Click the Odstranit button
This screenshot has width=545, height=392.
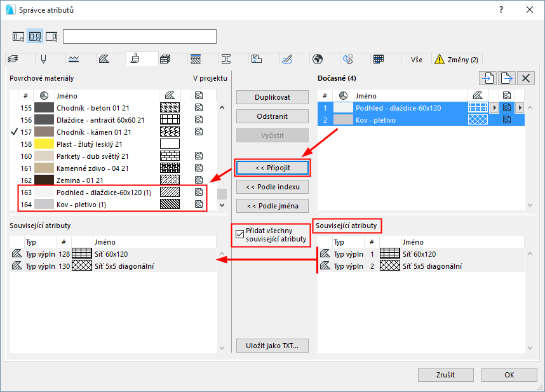click(x=272, y=116)
